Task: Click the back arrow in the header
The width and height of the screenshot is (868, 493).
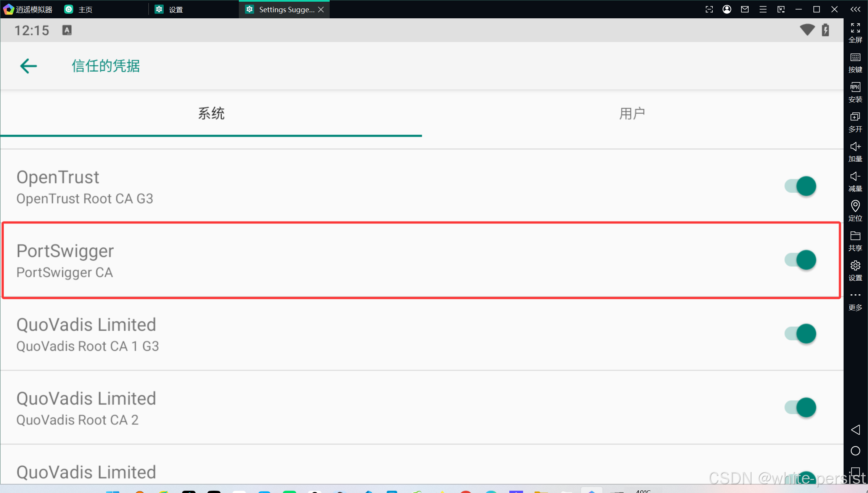Action: [28, 66]
